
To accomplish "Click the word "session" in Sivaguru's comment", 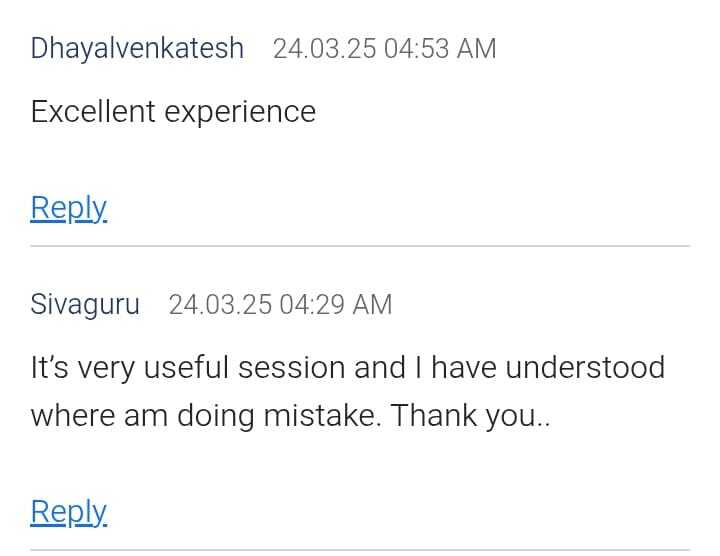I will (x=297, y=367).
